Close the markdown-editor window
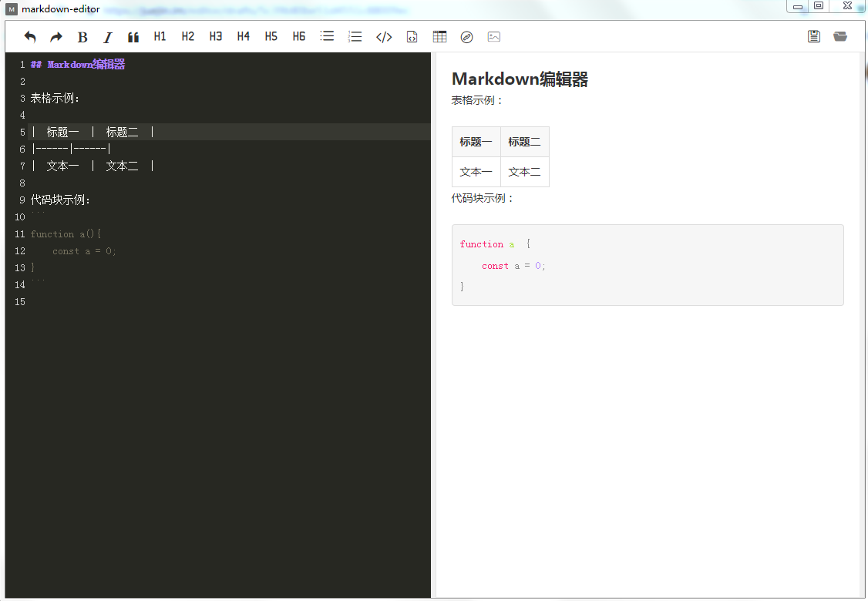 (847, 6)
